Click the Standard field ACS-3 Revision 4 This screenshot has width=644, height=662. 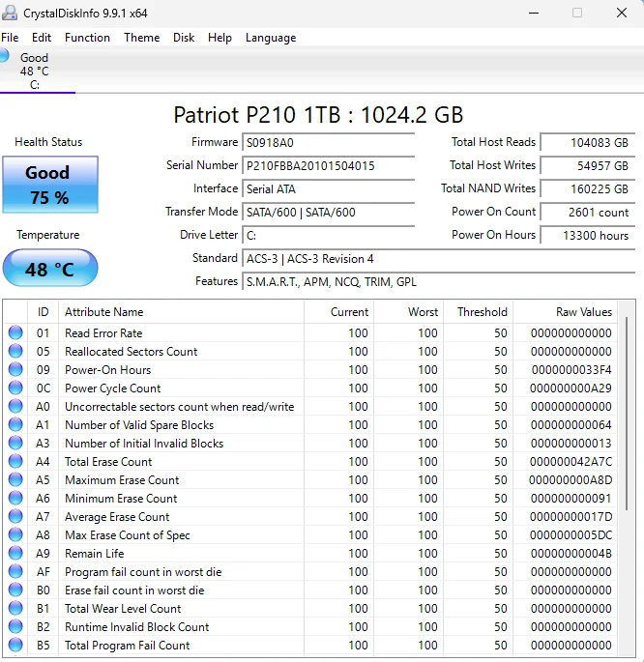(x=439, y=259)
